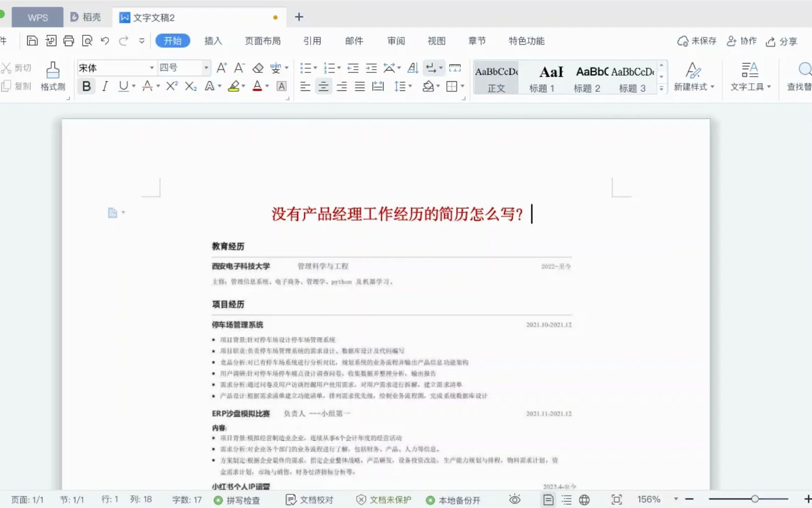Increase paragraph indent
Viewport: 812px width, 508px height.
coord(371,68)
